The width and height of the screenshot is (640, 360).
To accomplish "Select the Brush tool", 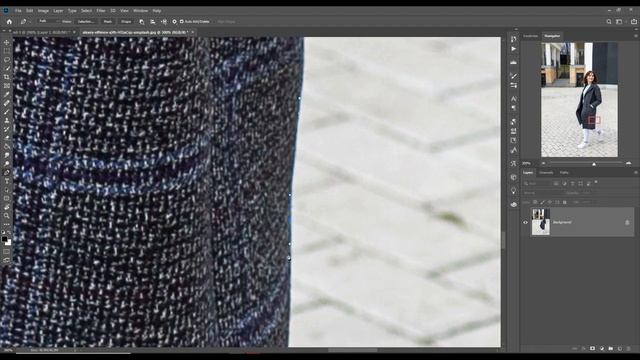I will [x=7, y=112].
